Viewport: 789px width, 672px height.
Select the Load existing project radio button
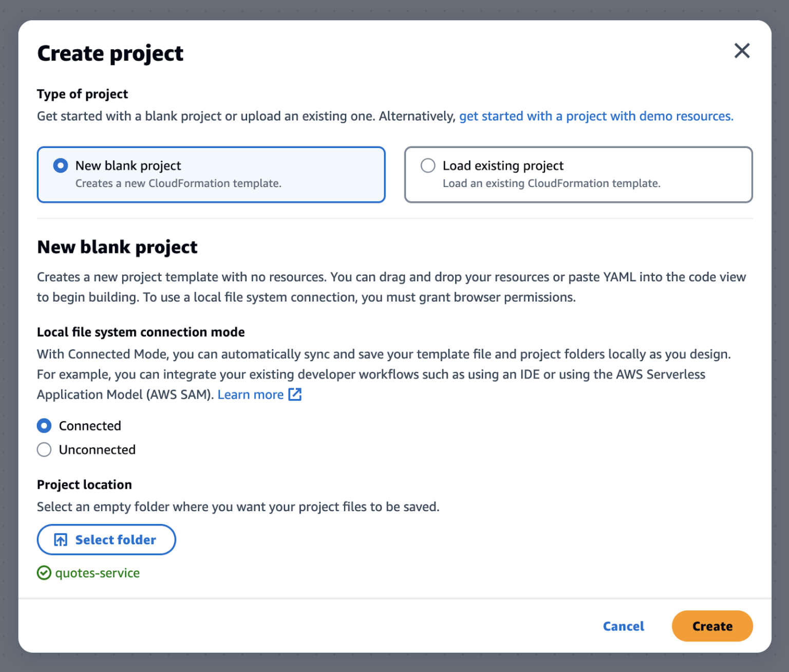tap(428, 165)
